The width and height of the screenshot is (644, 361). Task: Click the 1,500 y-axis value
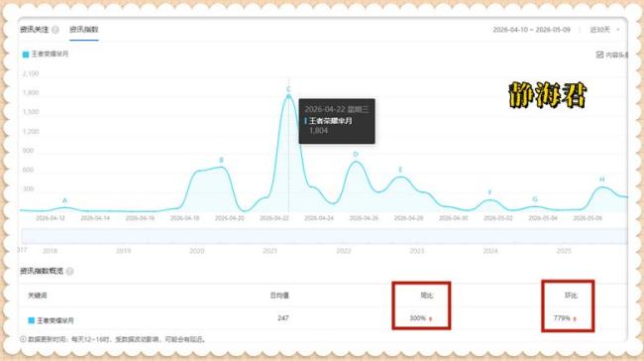coord(31,112)
